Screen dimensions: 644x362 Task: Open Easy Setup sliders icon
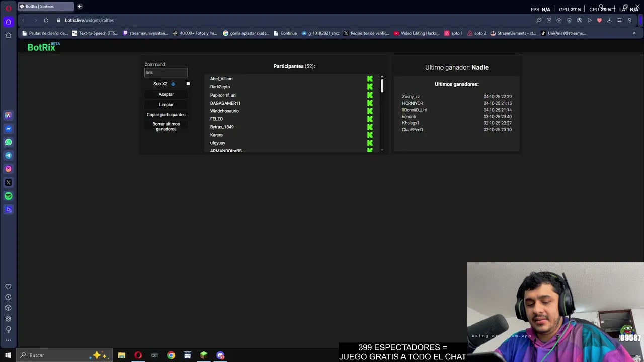[x=619, y=20]
